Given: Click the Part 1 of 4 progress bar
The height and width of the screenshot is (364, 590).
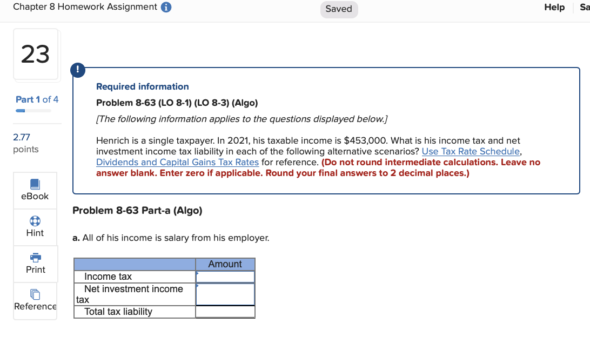Looking at the screenshot, I should pyautogui.click(x=33, y=110).
